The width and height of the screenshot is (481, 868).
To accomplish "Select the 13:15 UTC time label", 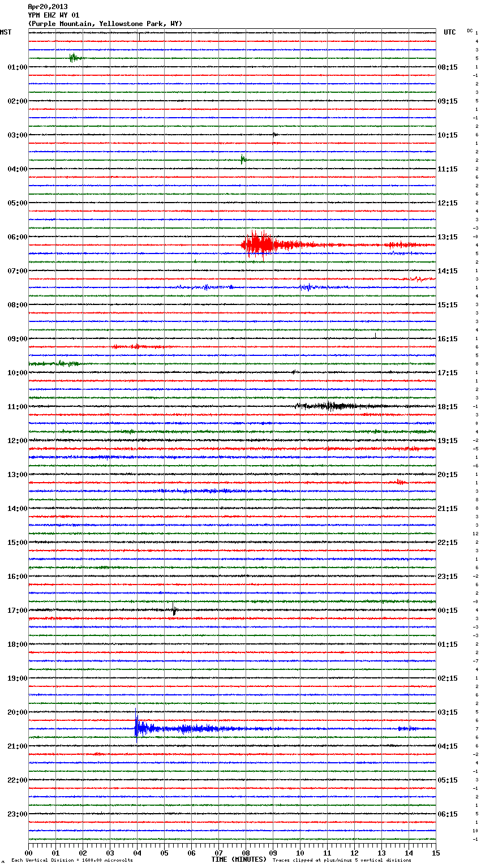I will point(448,237).
